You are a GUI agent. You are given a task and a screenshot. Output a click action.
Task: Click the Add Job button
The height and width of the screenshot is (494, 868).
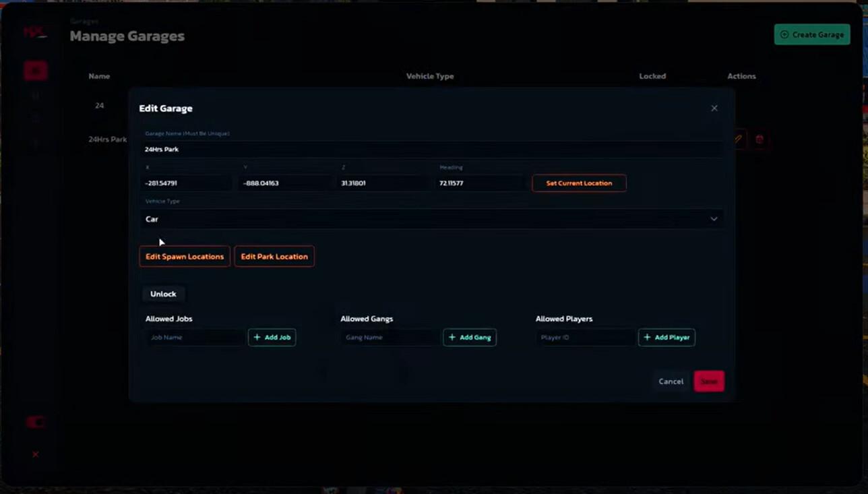[x=272, y=337]
